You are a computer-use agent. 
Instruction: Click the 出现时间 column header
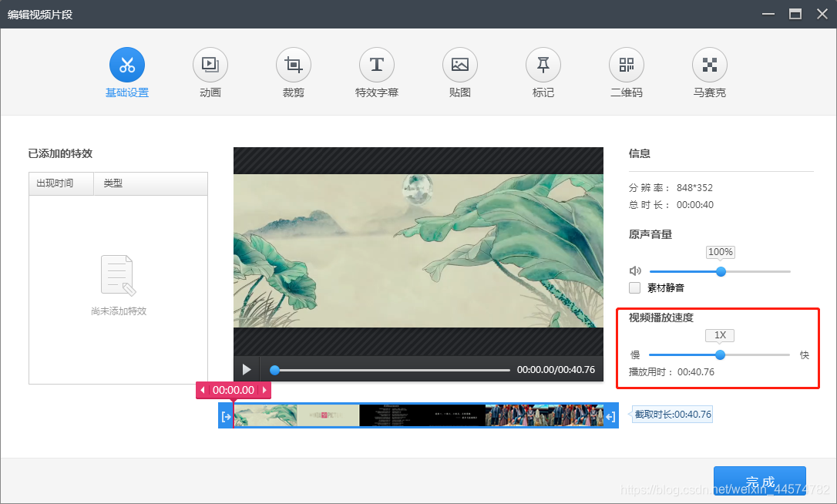click(62, 183)
